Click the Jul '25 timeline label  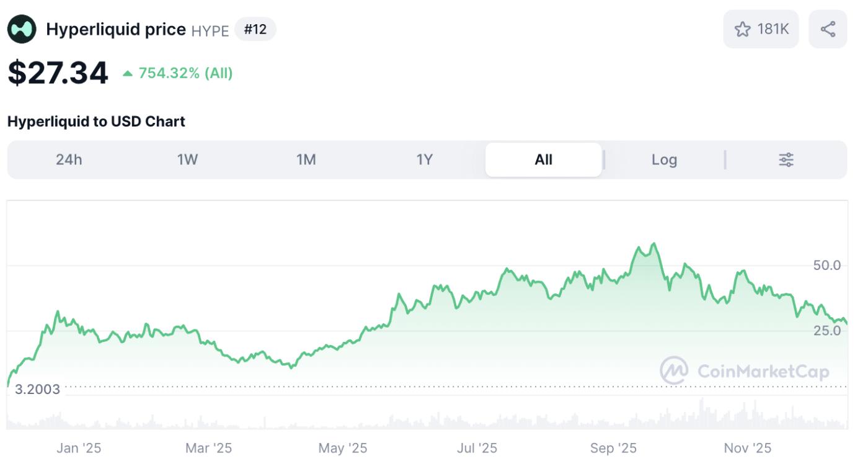click(x=477, y=448)
